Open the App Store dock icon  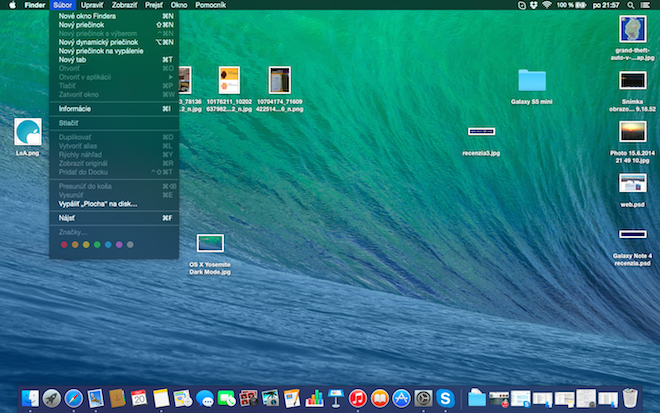[401, 398]
